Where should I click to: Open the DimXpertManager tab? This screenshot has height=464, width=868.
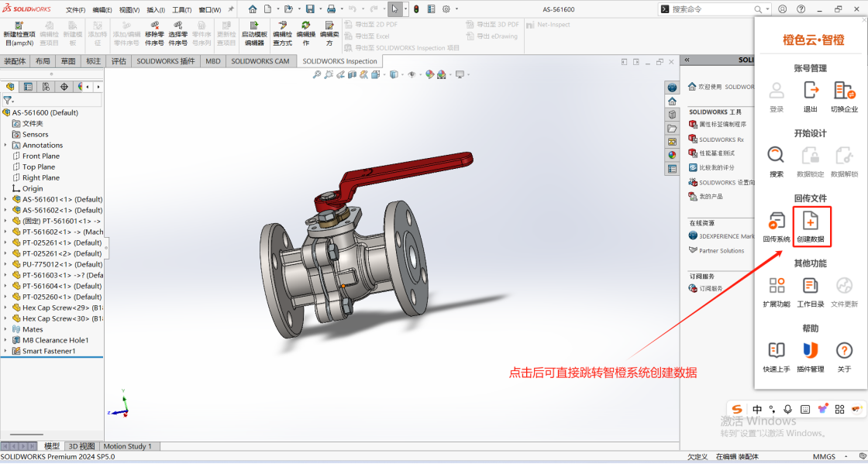(x=64, y=86)
